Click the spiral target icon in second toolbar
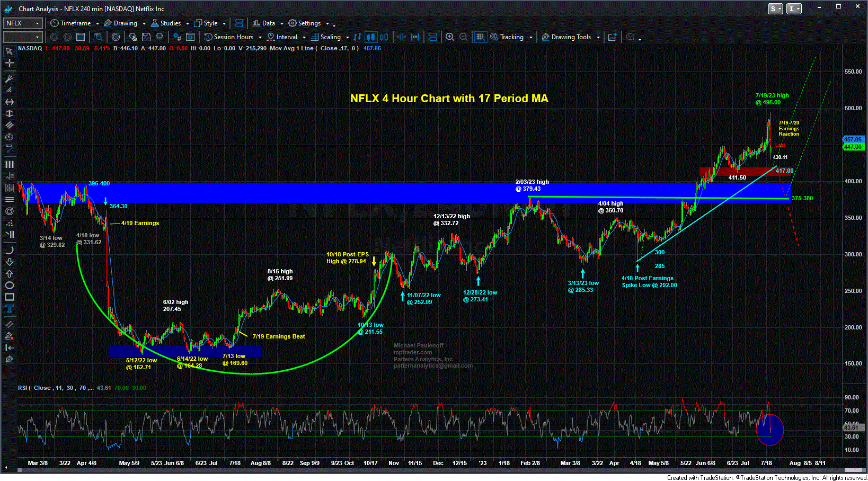The width and height of the screenshot is (868, 481). click(116, 37)
